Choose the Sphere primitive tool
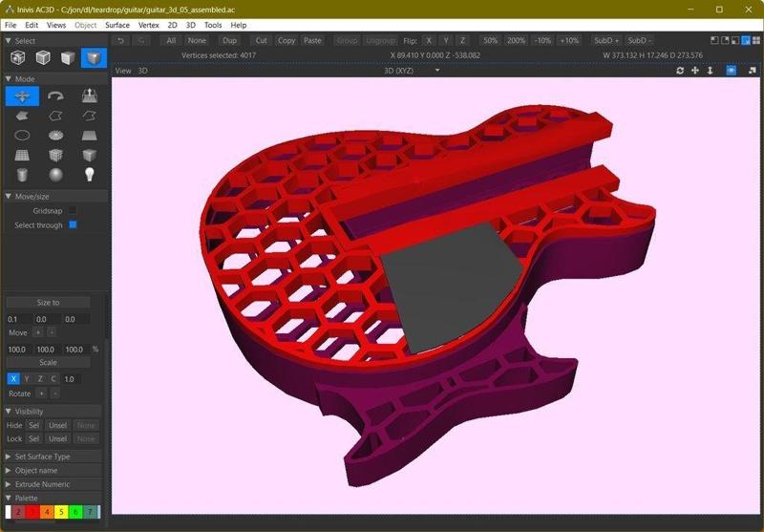The height and width of the screenshot is (532, 764). pyautogui.click(x=55, y=175)
